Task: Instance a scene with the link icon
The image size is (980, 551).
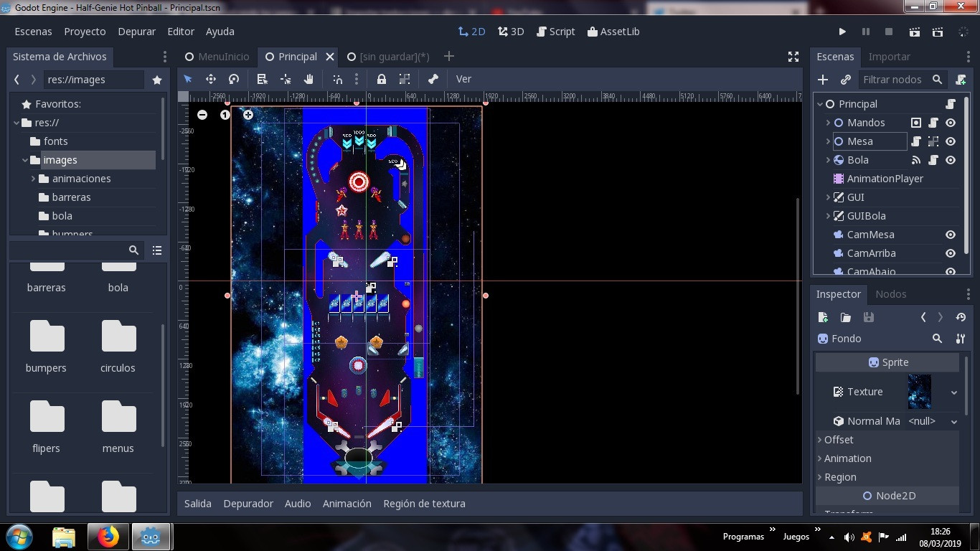Action: point(846,80)
